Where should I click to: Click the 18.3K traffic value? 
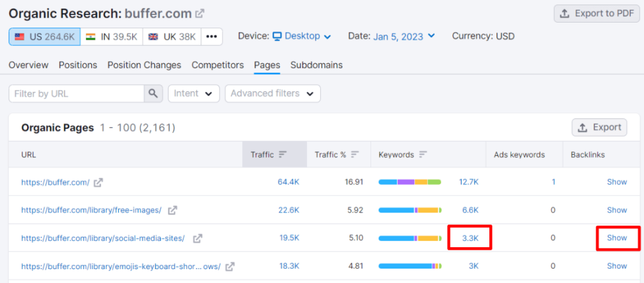[289, 266]
